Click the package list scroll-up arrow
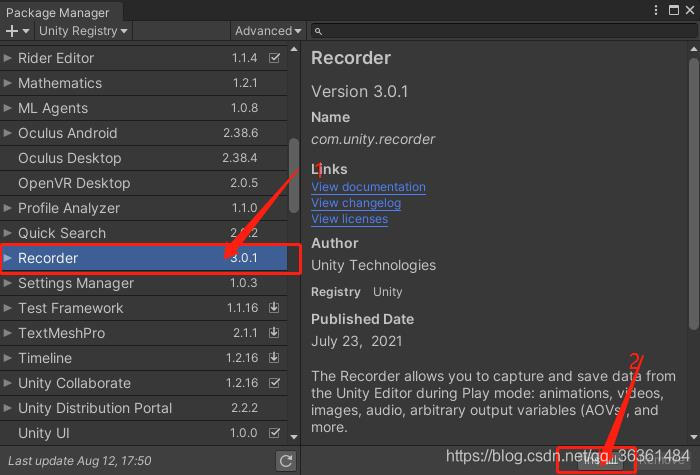The image size is (700, 475). point(294,49)
